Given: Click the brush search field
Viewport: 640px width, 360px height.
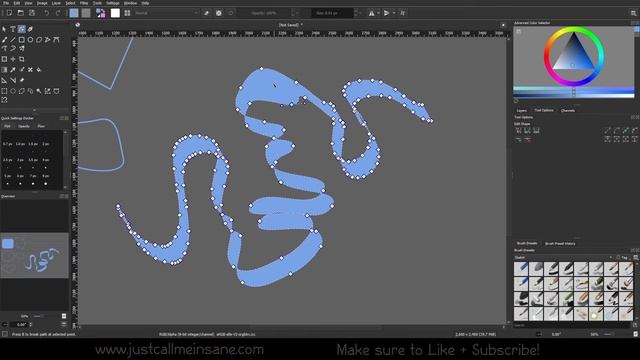Looking at the screenshot, I should pyautogui.click(x=572, y=325).
